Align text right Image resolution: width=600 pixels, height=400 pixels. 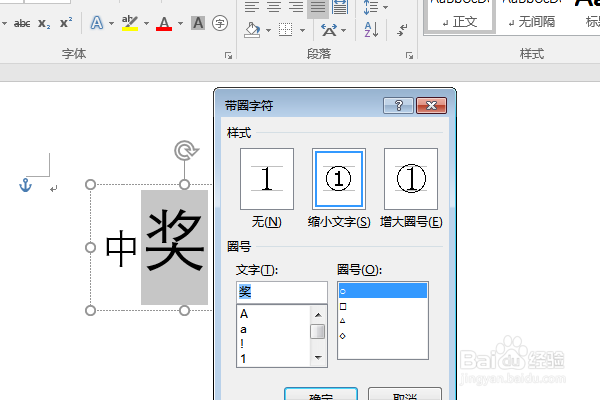tap(296, 7)
